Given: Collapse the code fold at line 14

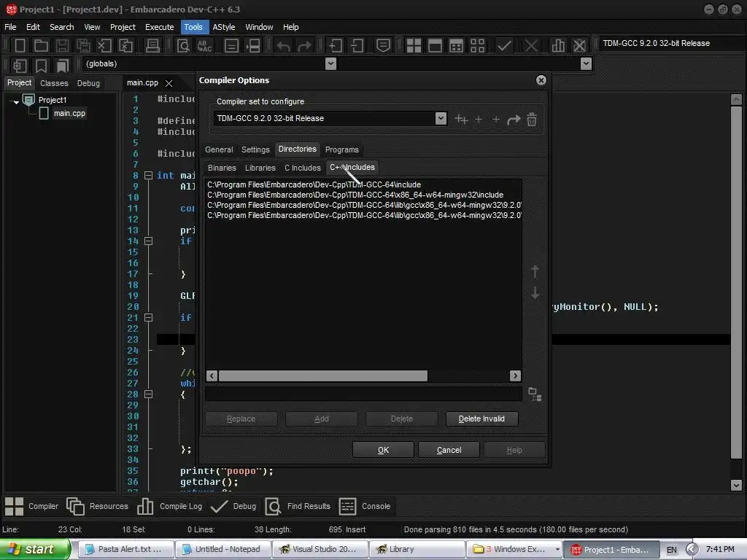Looking at the screenshot, I should [148, 241].
